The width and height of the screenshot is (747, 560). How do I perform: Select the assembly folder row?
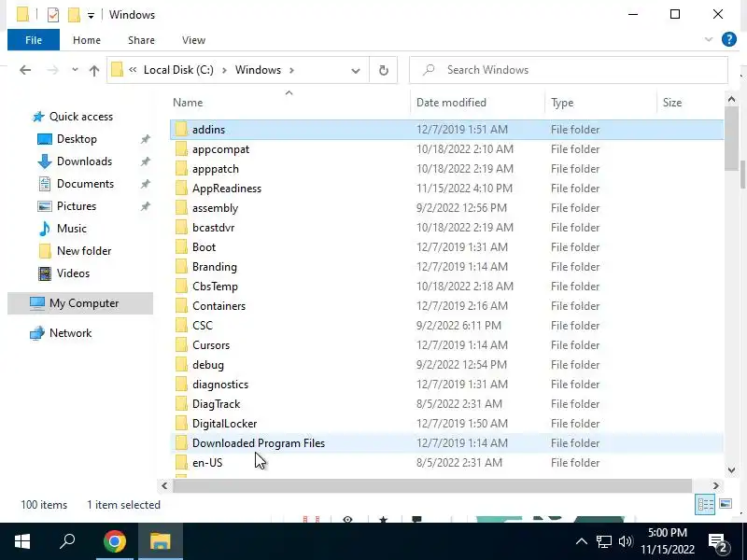click(446, 208)
